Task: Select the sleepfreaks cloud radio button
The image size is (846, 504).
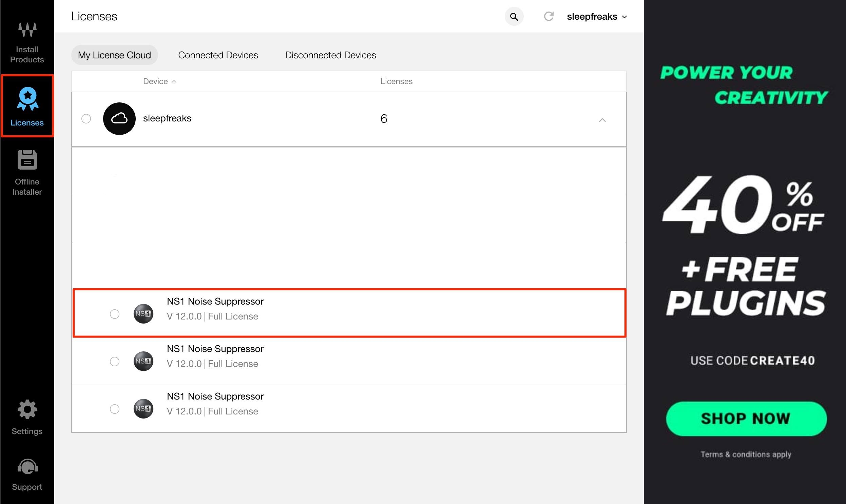Action: coord(86,118)
